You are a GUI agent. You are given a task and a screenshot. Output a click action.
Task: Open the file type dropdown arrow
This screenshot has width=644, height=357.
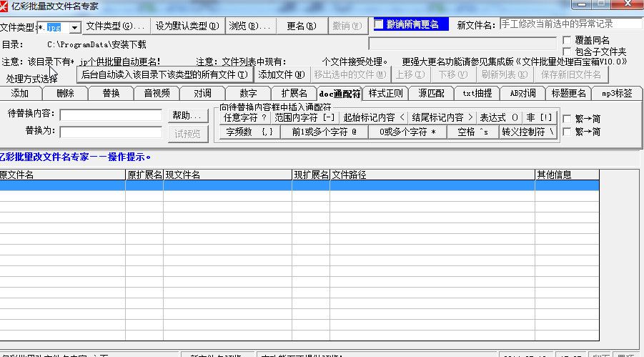click(75, 28)
